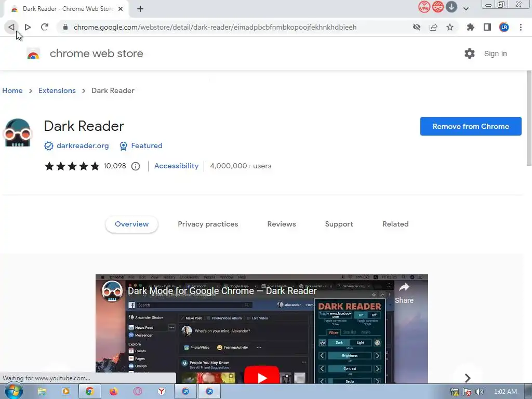Viewport: 532px width, 399px height.
Task: Click the Sign in link
Action: 495,54
